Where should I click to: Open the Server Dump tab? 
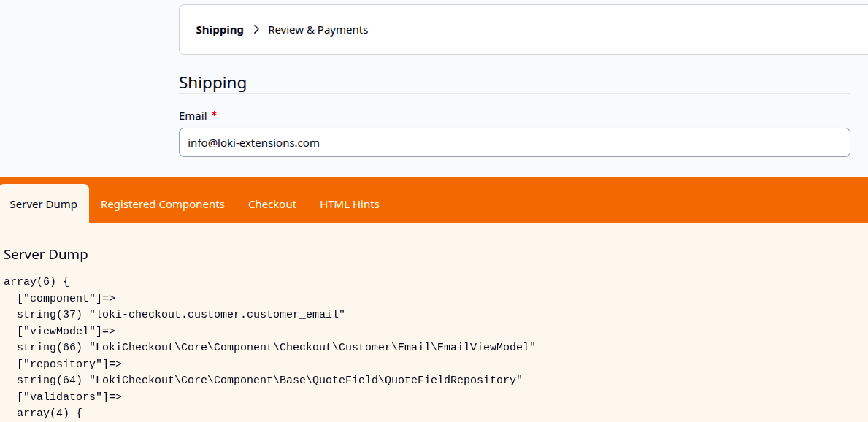pos(44,204)
